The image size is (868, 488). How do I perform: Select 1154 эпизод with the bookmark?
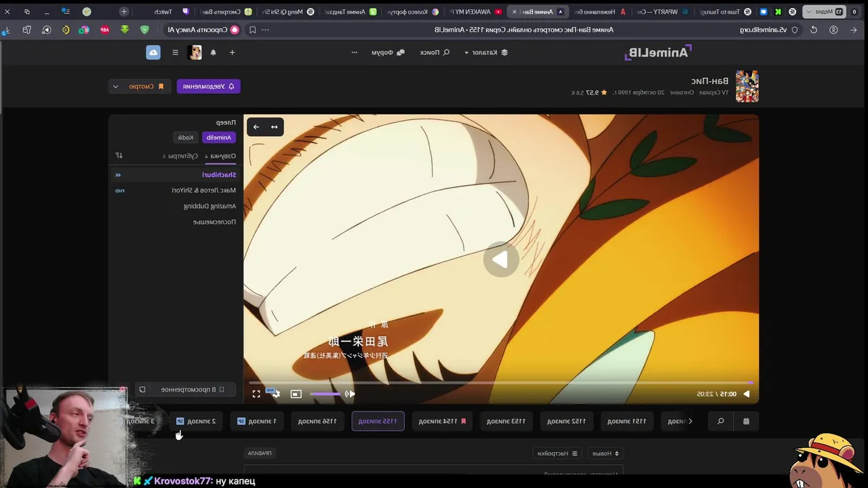pyautogui.click(x=442, y=421)
